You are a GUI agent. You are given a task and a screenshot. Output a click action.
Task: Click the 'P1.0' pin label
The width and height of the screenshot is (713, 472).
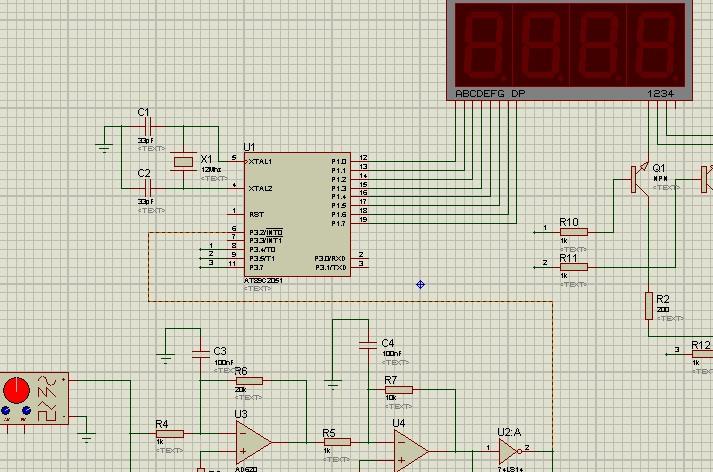(339, 161)
